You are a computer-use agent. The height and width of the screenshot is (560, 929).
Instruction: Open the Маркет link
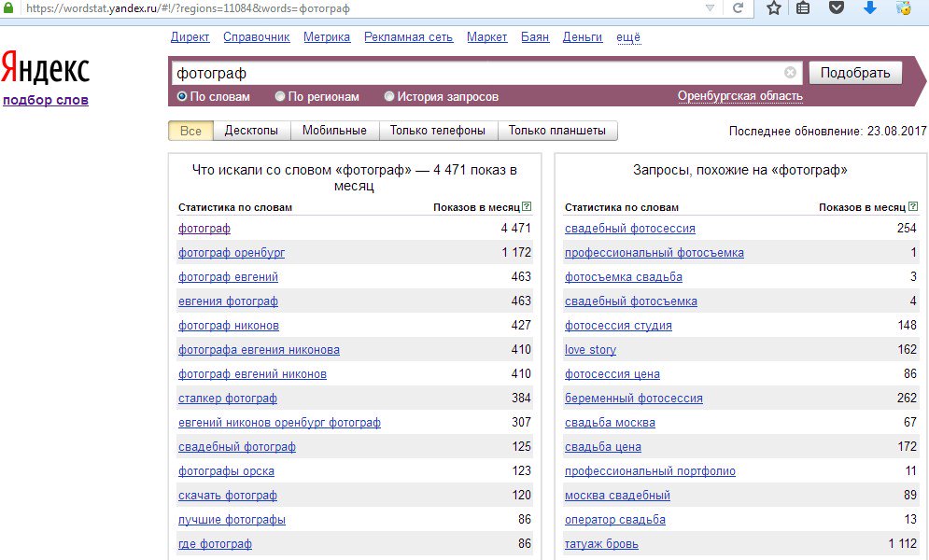pos(487,37)
